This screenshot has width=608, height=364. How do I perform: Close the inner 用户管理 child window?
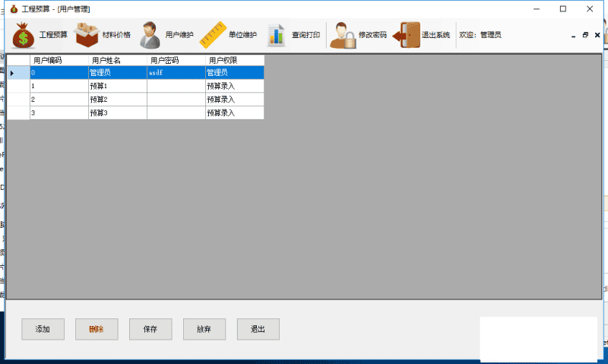[x=597, y=35]
